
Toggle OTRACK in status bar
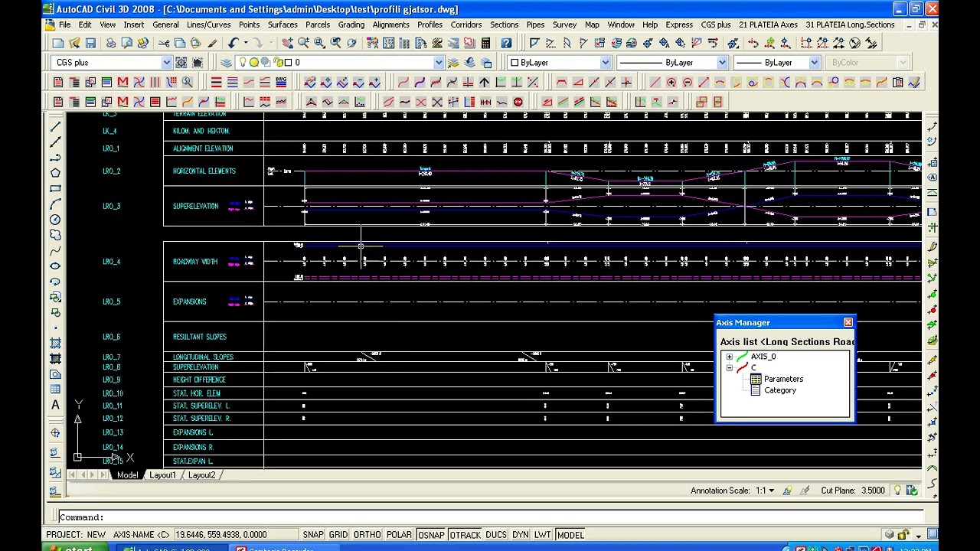click(x=465, y=535)
